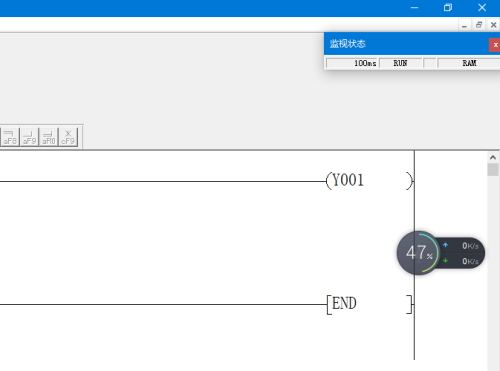Select the aF8 ladder drawing tool
The width and height of the screenshot is (500, 371).
tap(10, 137)
